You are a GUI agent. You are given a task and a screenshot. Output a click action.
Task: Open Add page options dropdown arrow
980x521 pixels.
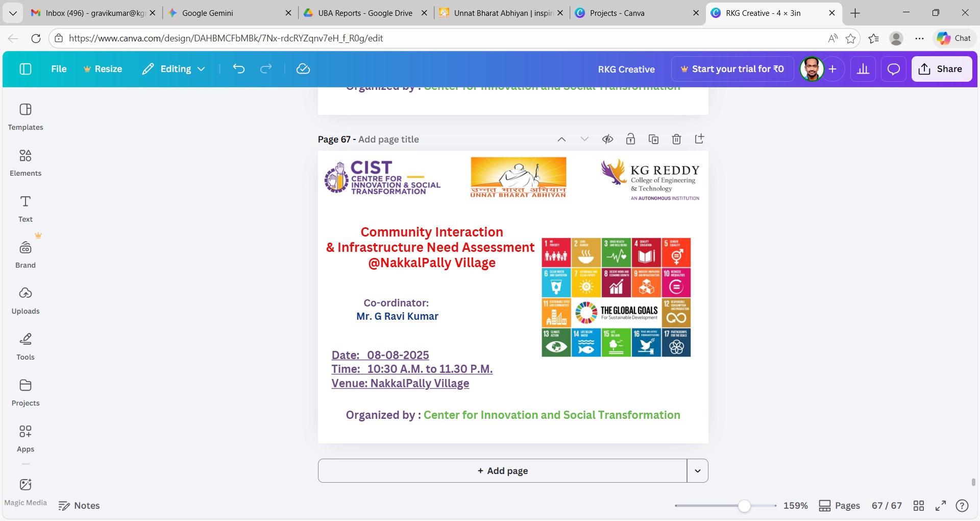coord(697,471)
